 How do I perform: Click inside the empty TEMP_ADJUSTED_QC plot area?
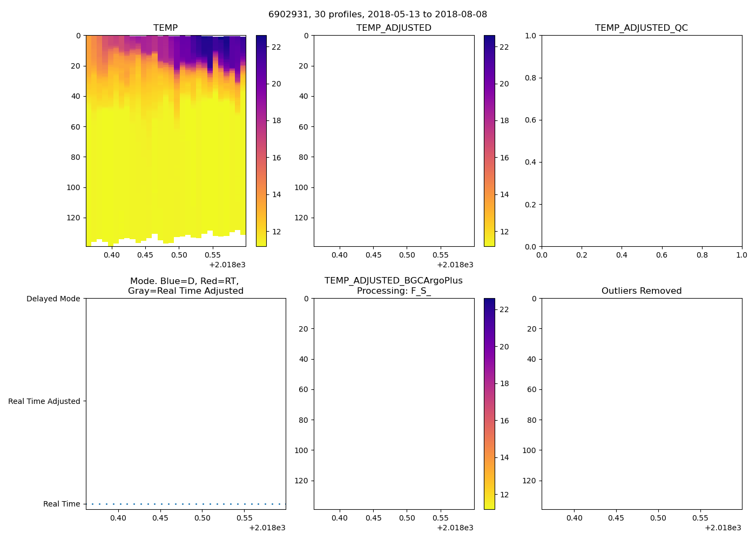tap(641, 140)
